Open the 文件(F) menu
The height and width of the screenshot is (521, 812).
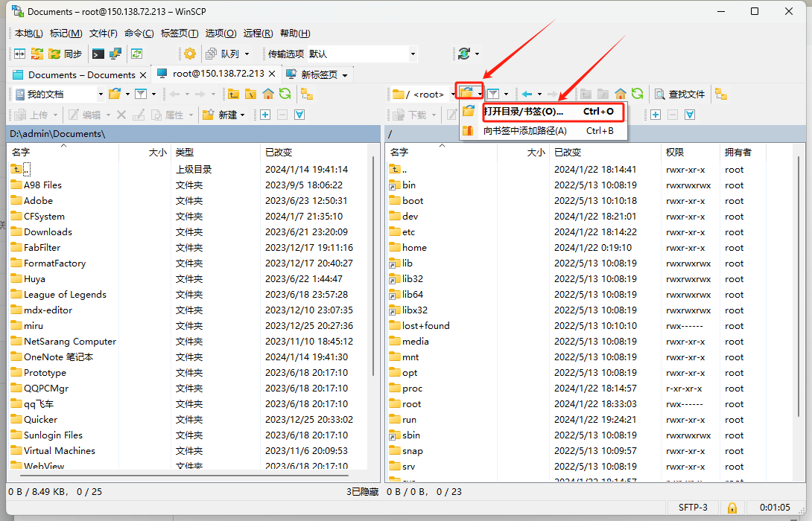(103, 33)
